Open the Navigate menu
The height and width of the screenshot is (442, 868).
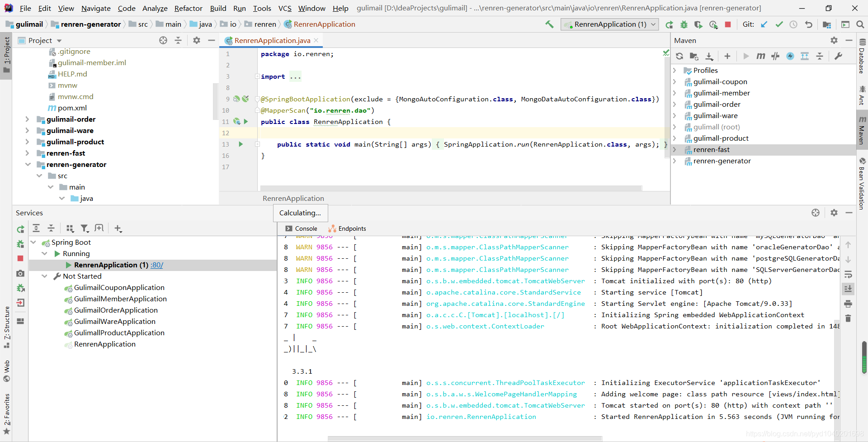pyautogui.click(x=96, y=8)
